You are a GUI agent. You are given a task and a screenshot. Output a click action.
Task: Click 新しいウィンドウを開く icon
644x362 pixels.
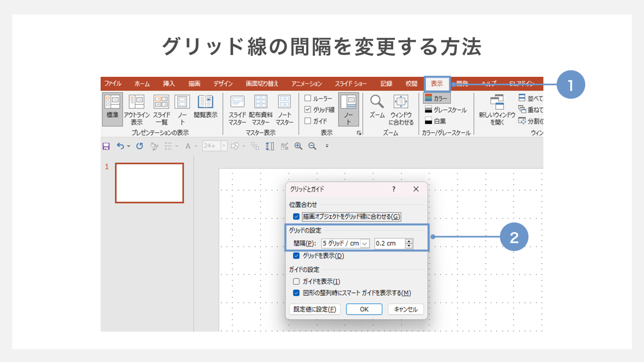pyautogui.click(x=497, y=109)
